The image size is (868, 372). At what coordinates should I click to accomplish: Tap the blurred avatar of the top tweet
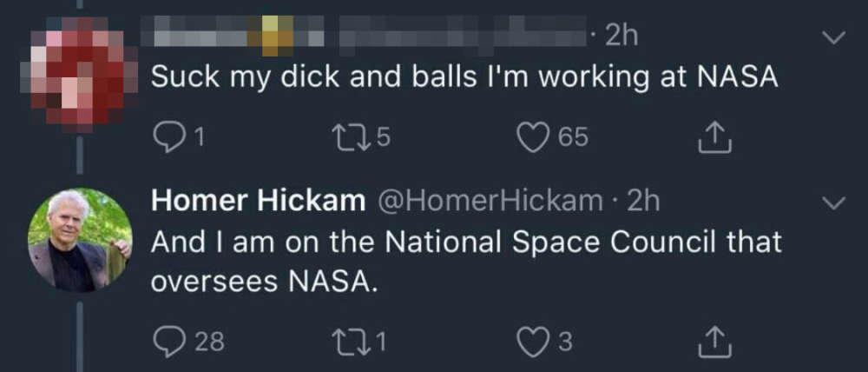(x=80, y=76)
